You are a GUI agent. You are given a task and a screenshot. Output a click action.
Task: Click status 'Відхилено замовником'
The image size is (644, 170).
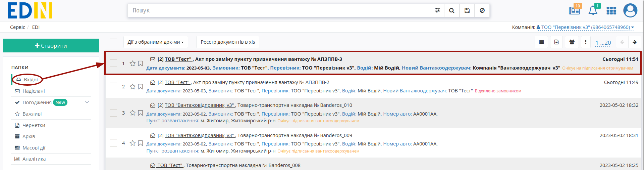coord(498,91)
